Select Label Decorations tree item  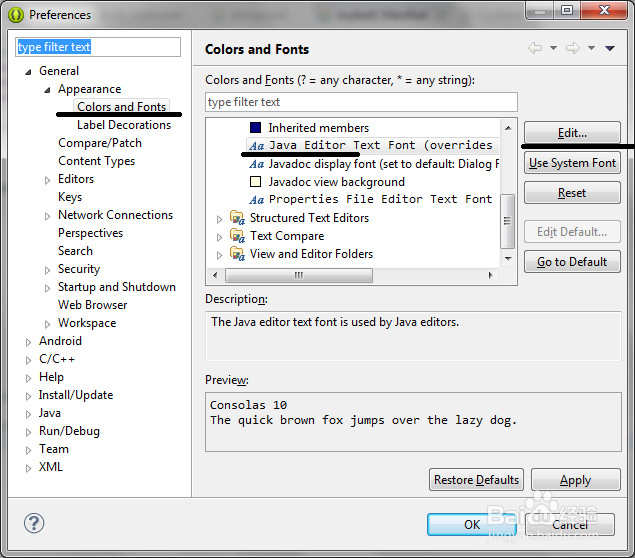pyautogui.click(x=124, y=125)
